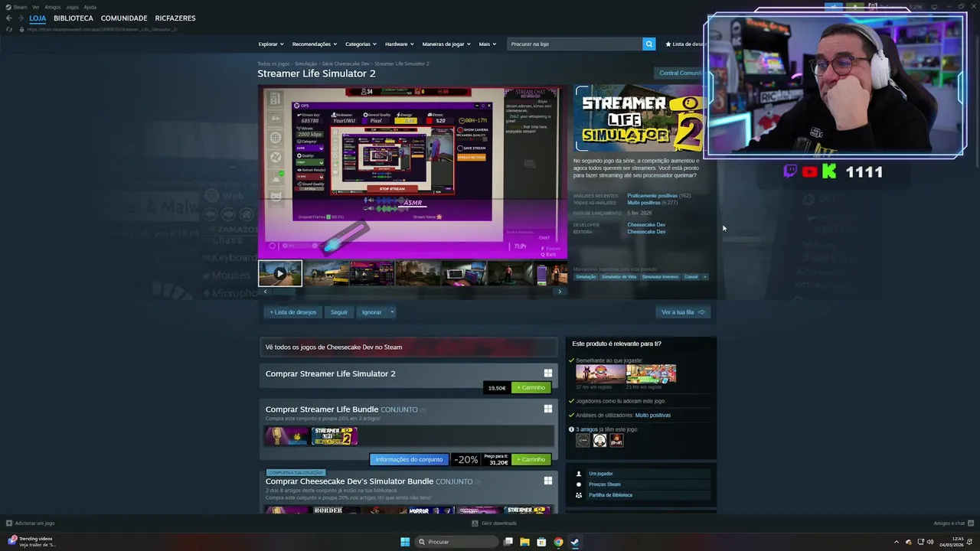The image size is (980, 551).
Task: Click Praticamente positivas recent reviews link
Action: click(652, 196)
